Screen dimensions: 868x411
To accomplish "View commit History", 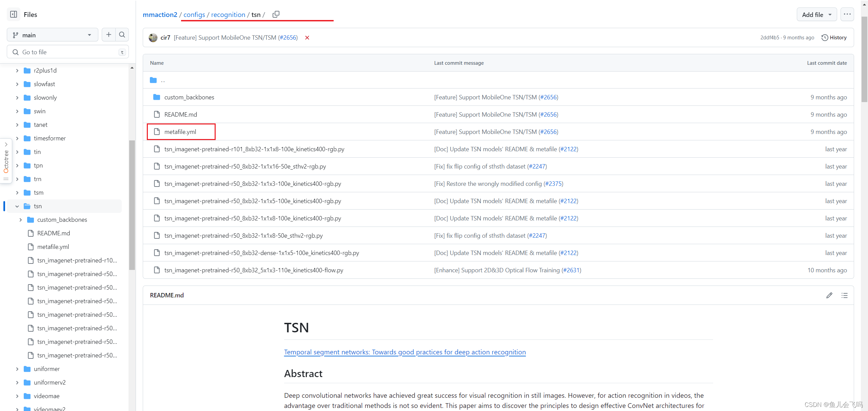I will tap(834, 37).
